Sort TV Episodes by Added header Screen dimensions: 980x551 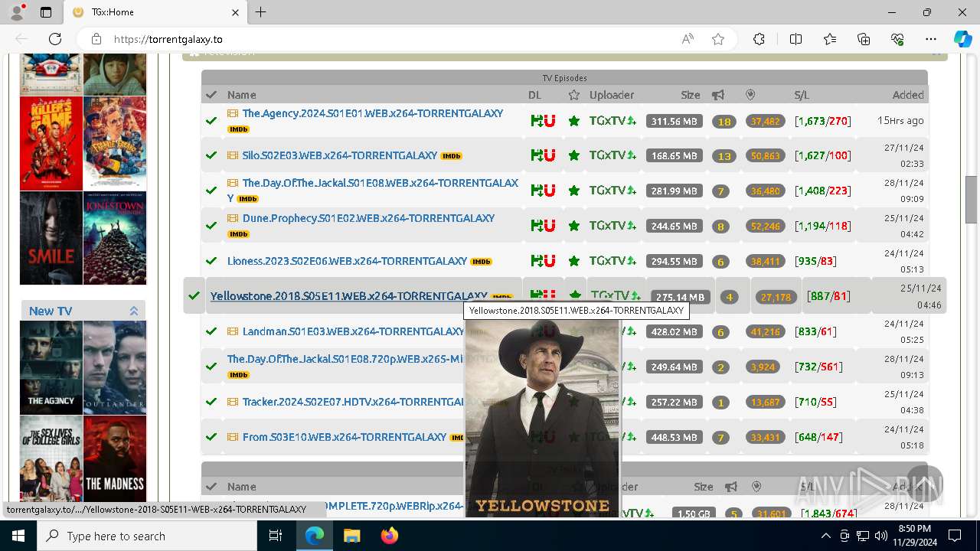908,95
